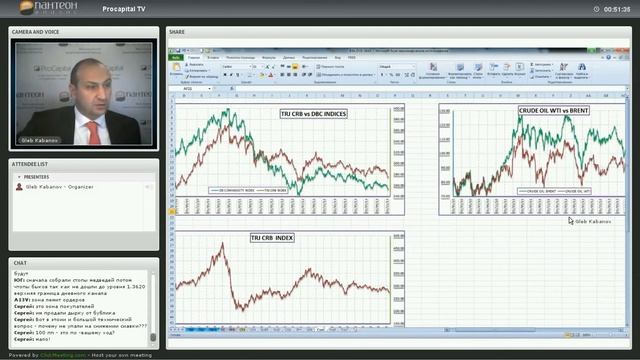Click the red font color icon
640x360 pixels.
pyautogui.click(x=271, y=75)
